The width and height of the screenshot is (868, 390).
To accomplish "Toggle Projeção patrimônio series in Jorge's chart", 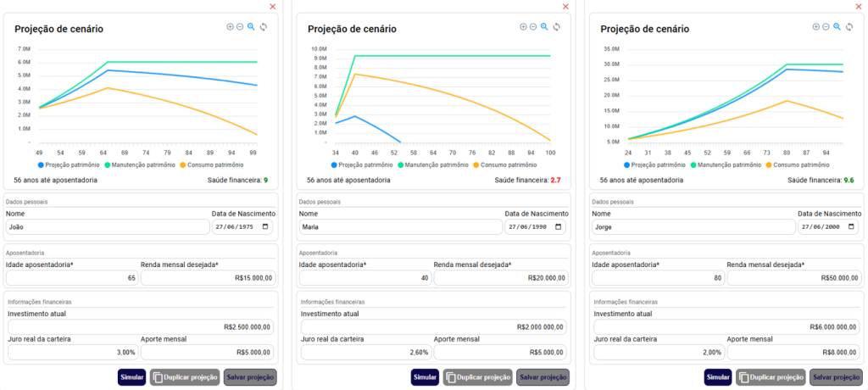I will click(x=655, y=164).
